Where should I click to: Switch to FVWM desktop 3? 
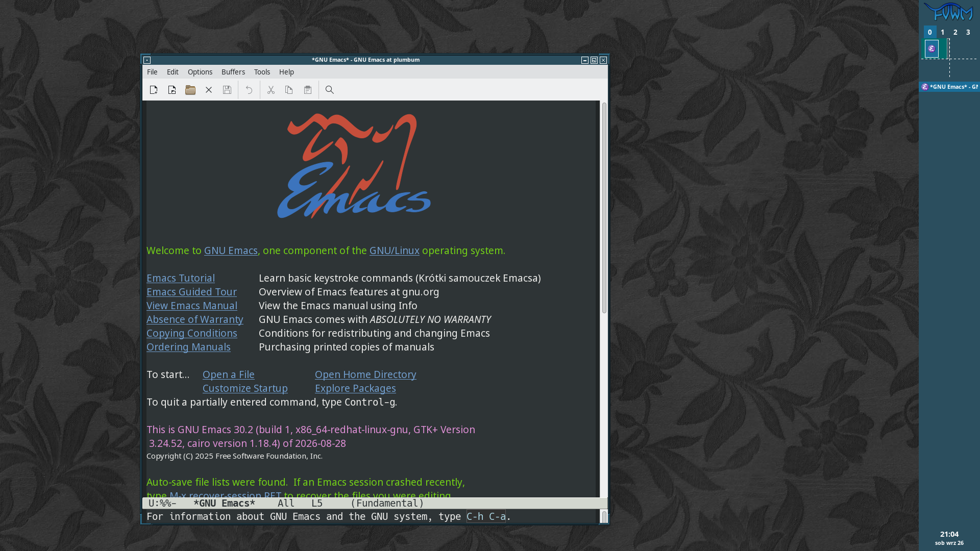968,32
